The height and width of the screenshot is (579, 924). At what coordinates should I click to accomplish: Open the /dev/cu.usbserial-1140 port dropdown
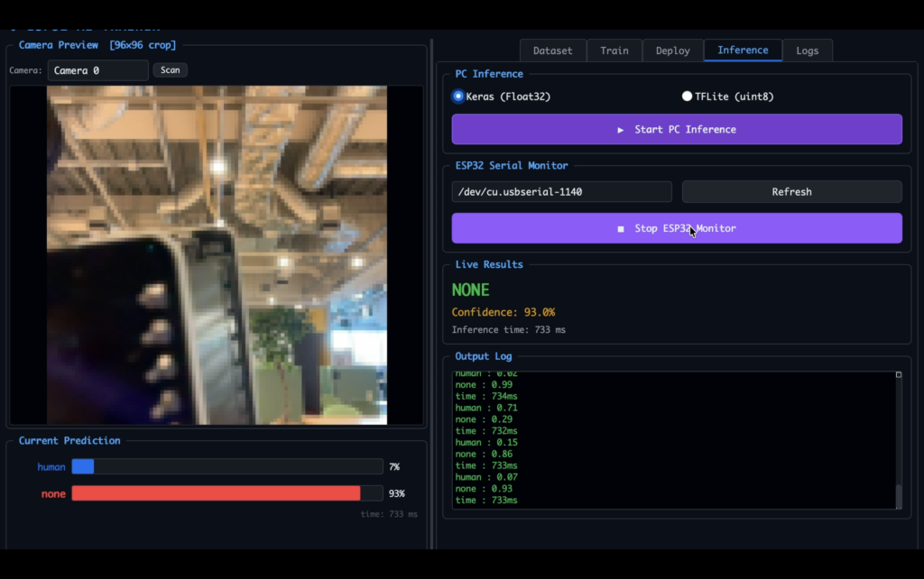point(561,192)
